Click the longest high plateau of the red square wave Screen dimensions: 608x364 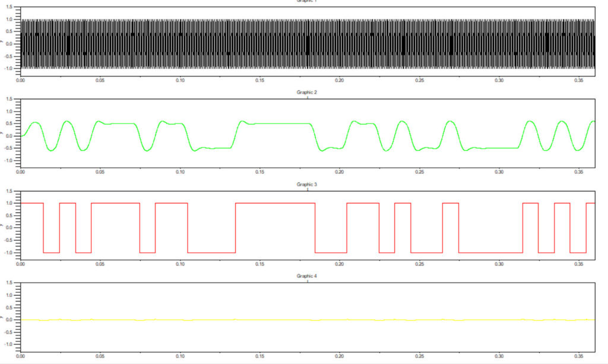[x=275, y=203]
